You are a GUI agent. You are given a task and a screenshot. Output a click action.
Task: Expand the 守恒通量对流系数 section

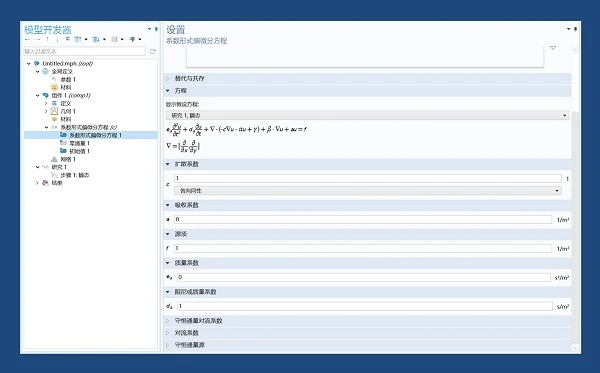click(x=168, y=321)
